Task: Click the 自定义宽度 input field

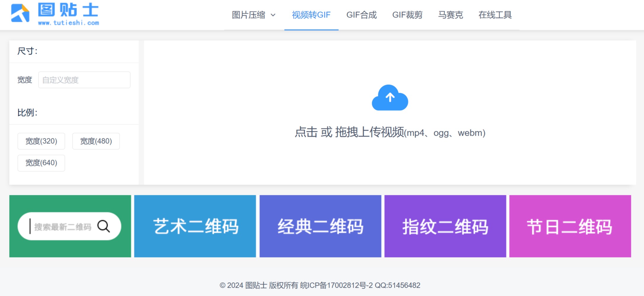Action: (84, 80)
